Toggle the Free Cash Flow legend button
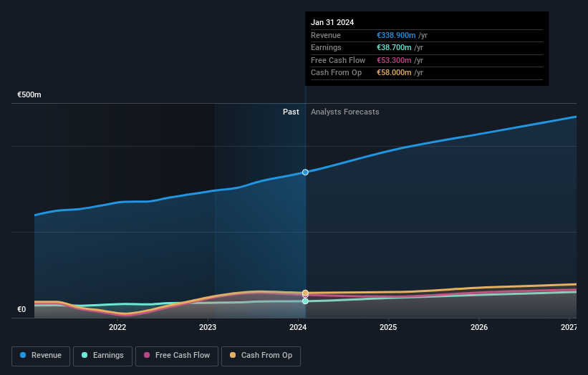 [177, 356]
